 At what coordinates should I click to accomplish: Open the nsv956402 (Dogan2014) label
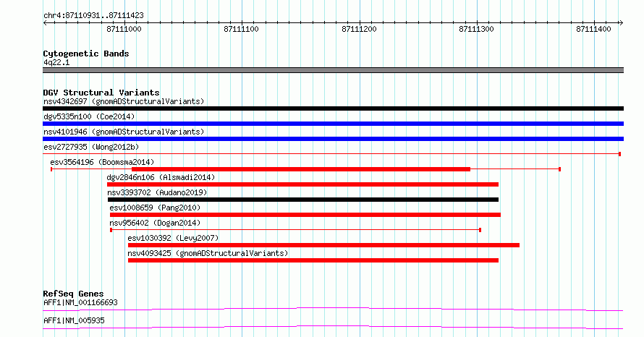pyautogui.click(x=155, y=223)
